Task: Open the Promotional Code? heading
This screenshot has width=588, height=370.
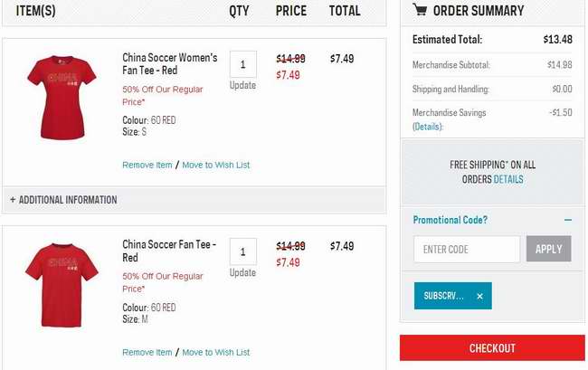Action: (x=450, y=220)
